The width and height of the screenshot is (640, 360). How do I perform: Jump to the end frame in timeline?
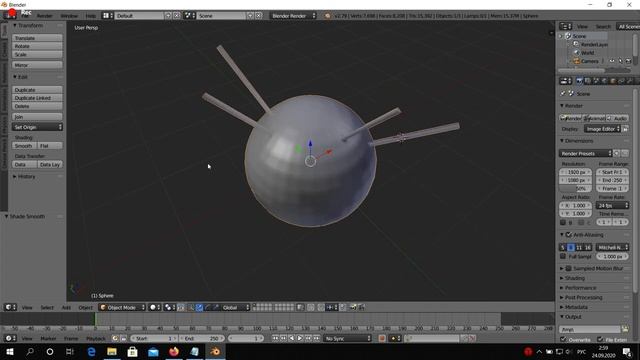pos(316,338)
